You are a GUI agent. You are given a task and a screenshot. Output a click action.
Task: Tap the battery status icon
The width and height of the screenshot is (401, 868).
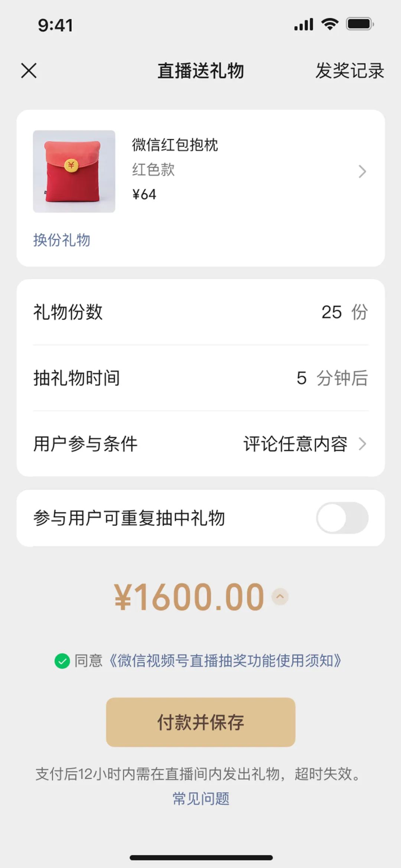tap(359, 25)
